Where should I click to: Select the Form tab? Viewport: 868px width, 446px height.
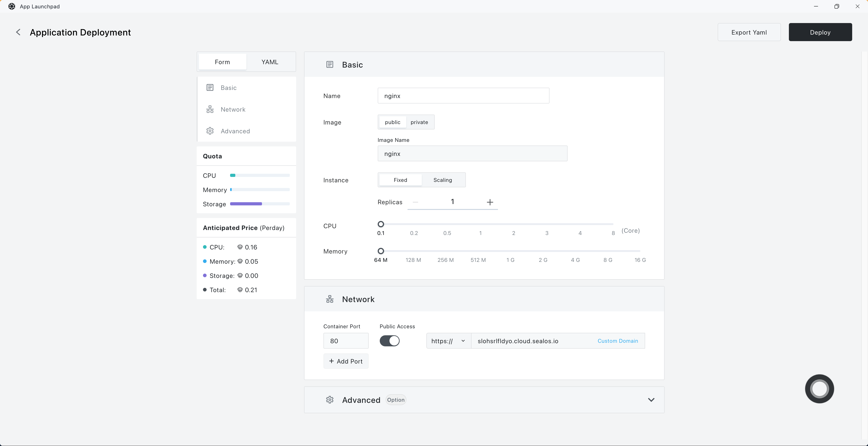222,62
